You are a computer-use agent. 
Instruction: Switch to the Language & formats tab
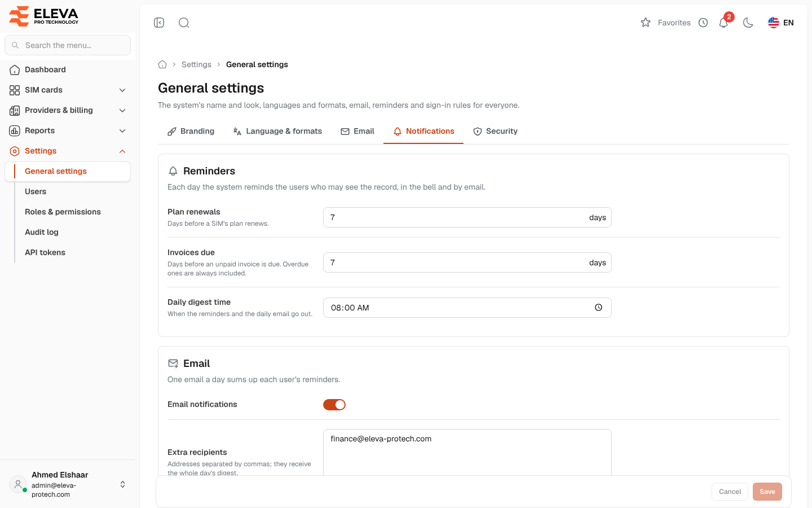[x=277, y=131]
